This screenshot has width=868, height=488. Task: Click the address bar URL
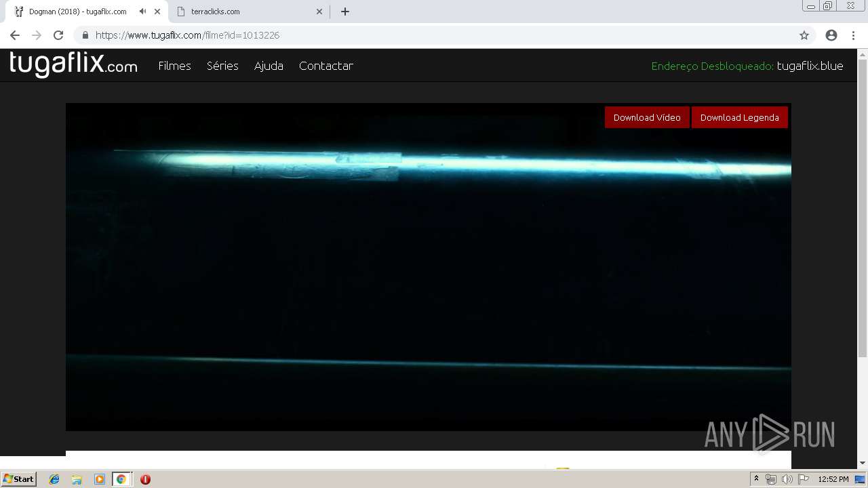point(187,35)
